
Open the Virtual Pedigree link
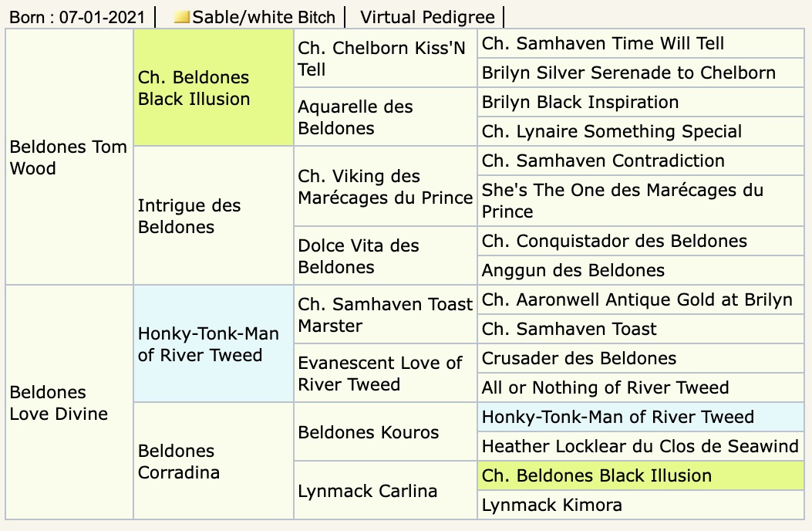point(427,17)
